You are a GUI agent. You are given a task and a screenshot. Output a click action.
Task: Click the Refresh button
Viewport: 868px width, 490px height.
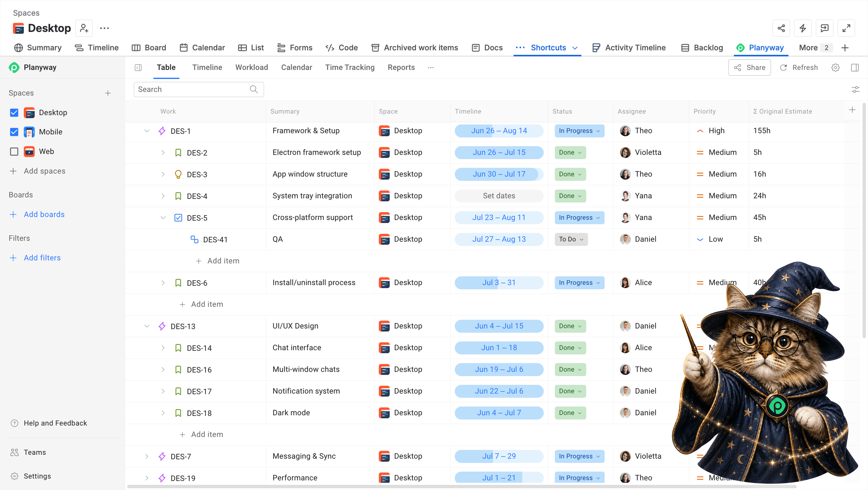click(x=799, y=68)
